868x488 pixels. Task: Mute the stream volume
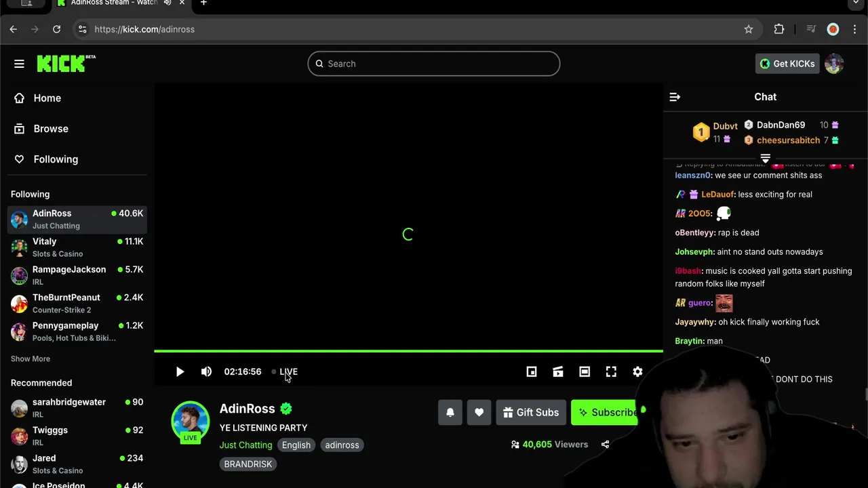coord(206,371)
